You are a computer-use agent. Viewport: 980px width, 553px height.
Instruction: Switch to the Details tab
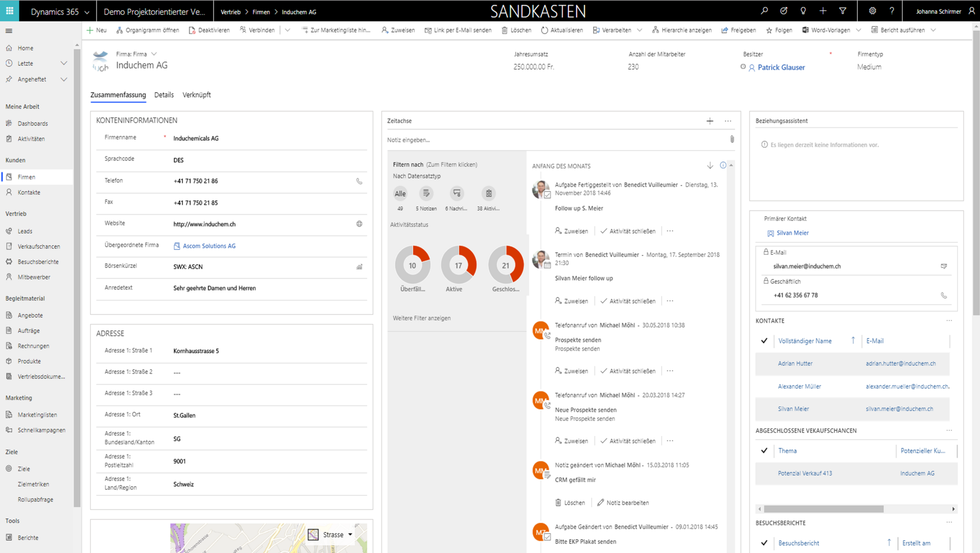164,95
